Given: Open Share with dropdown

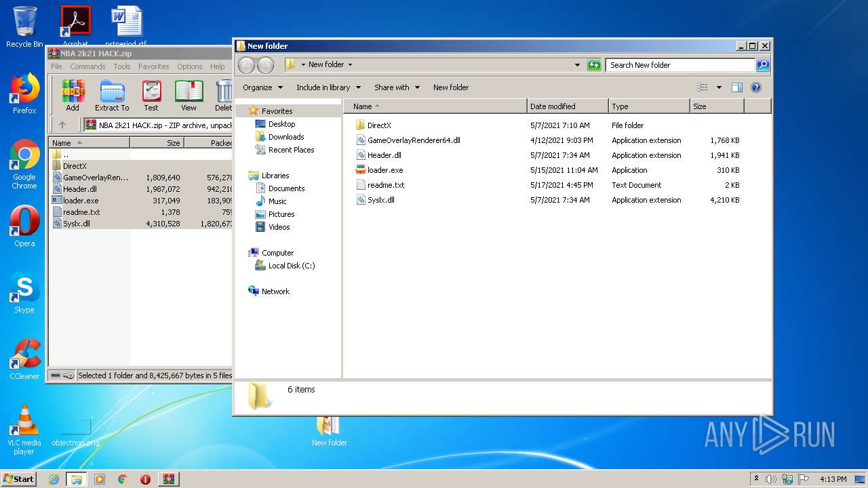Looking at the screenshot, I should pos(397,87).
